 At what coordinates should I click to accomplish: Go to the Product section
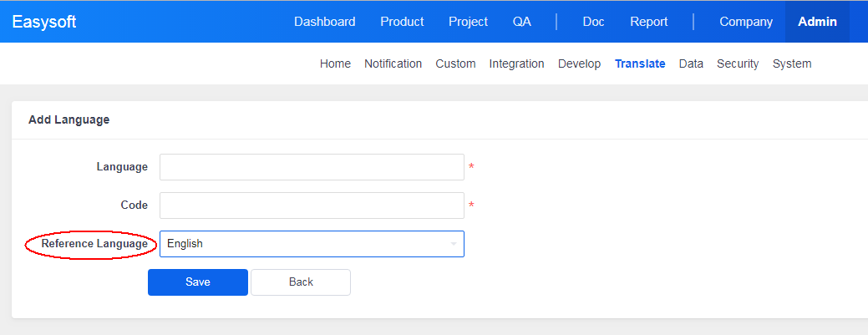pos(402,22)
